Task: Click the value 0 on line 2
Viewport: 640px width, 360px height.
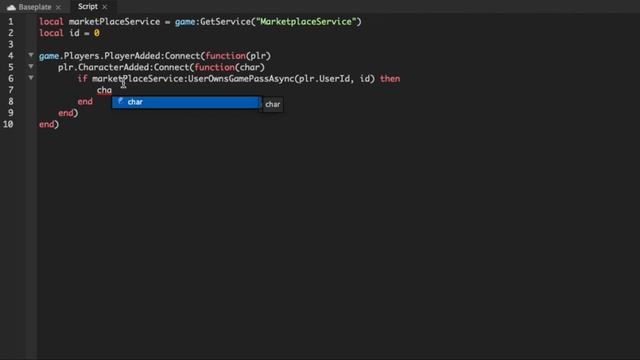Action: click(x=97, y=33)
